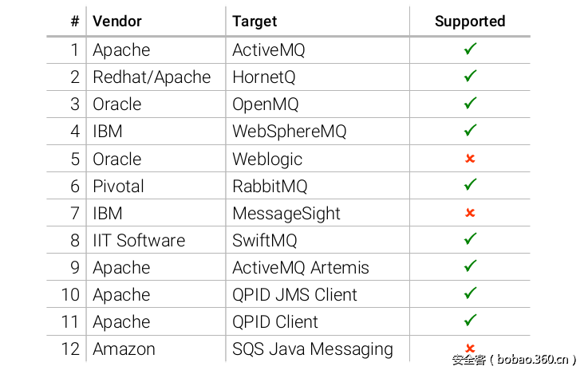Click the green checkmark for WebSphereMQ
Screen dimensions: 588x374
470,131
